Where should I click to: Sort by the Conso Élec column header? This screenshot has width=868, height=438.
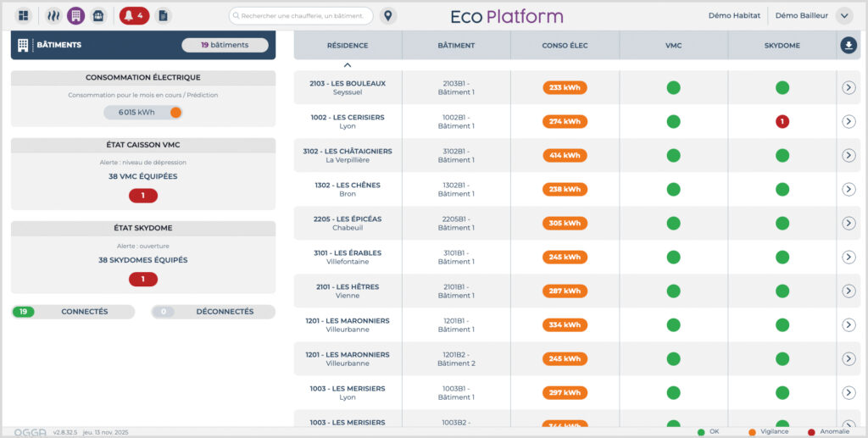tap(565, 46)
